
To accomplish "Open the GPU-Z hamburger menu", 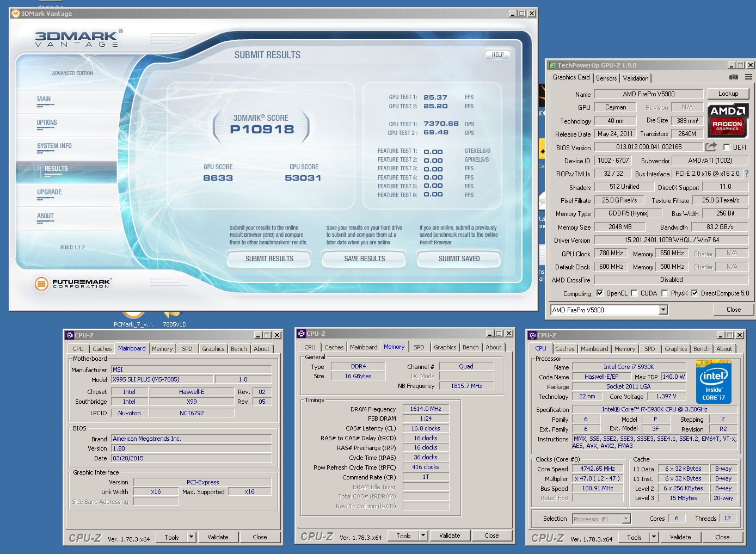I will click(x=748, y=77).
